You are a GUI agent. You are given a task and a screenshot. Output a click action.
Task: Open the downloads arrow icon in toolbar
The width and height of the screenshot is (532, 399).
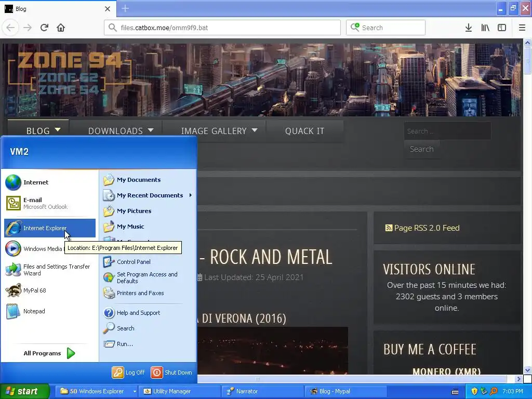(x=469, y=28)
